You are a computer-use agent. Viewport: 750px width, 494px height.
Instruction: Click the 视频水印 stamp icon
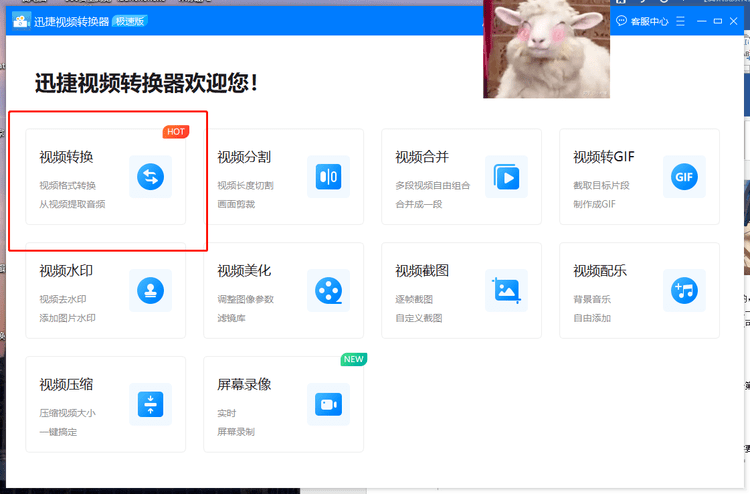coord(151,291)
